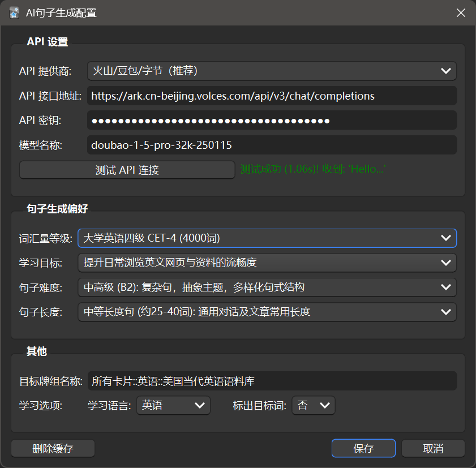Open the 学习目标 learning goal dropdown
Image resolution: width=476 pixels, height=468 pixels.
(267, 263)
